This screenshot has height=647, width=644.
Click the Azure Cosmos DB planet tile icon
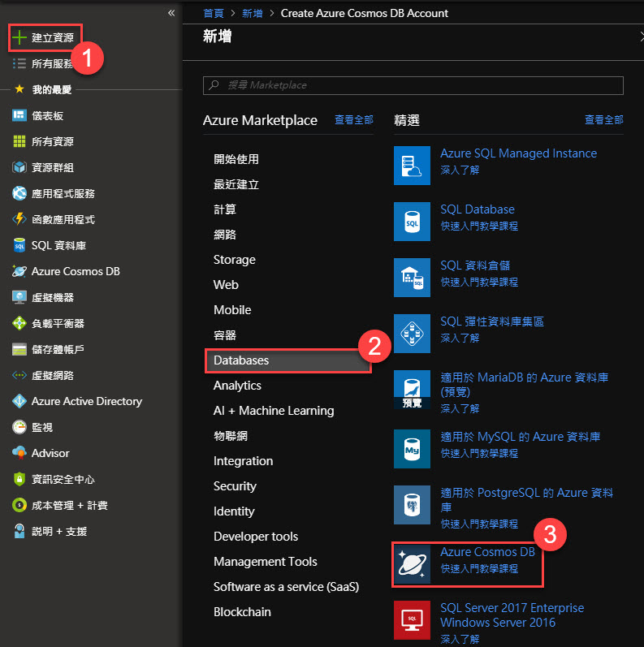click(x=412, y=564)
